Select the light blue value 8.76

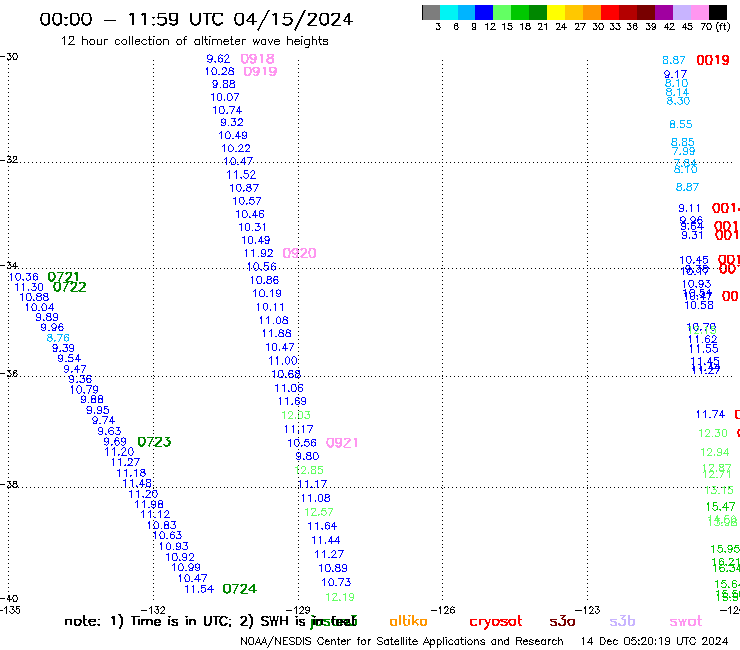[58, 338]
